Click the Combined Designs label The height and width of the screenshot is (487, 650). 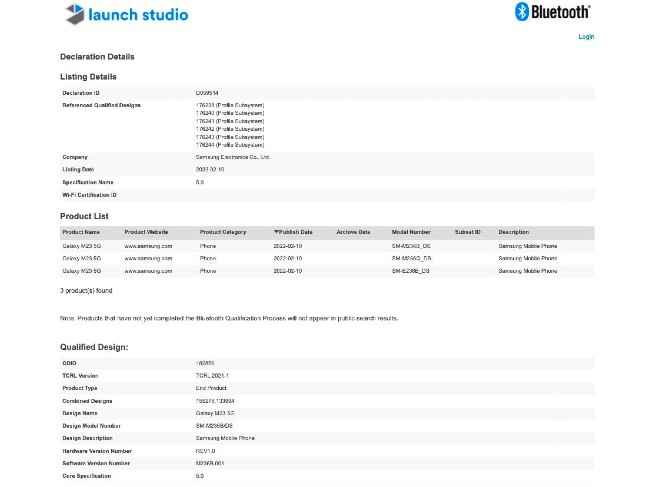[87, 401]
